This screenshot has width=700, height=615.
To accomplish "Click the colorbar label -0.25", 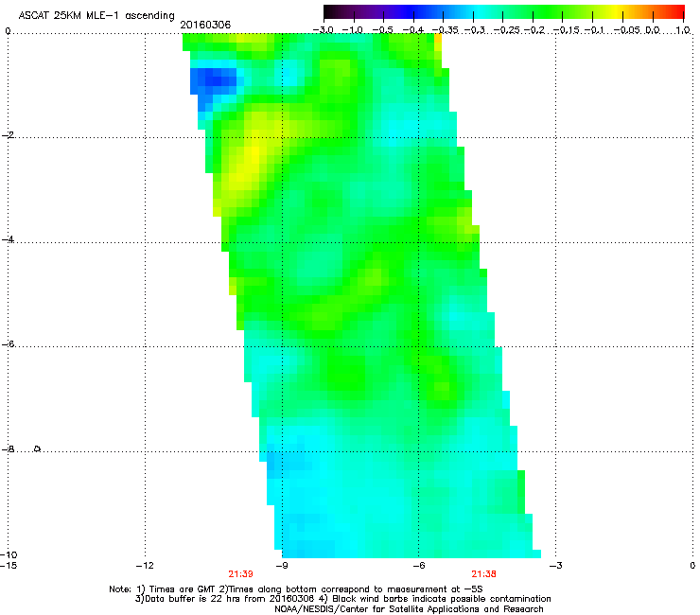I will click(x=506, y=30).
